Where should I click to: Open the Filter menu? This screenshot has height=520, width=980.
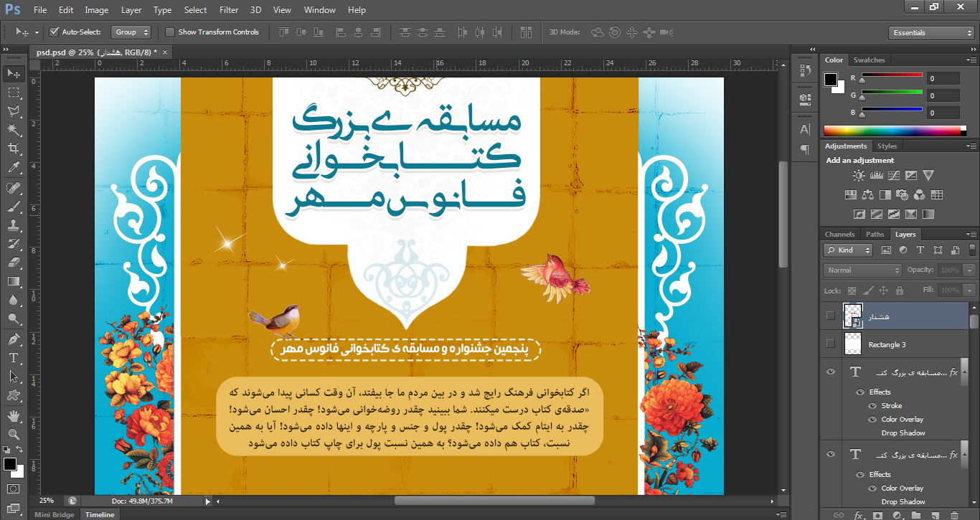pyautogui.click(x=229, y=10)
